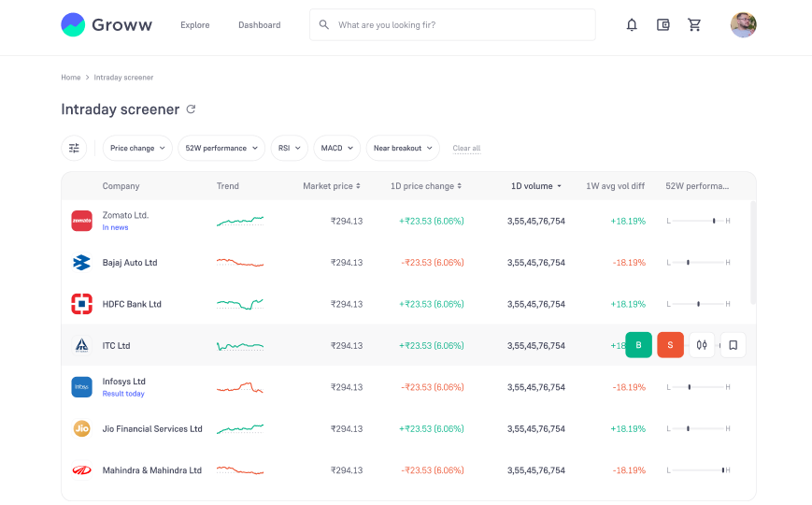812x505 pixels.
Task: Open the wallet icon
Action: point(662,25)
